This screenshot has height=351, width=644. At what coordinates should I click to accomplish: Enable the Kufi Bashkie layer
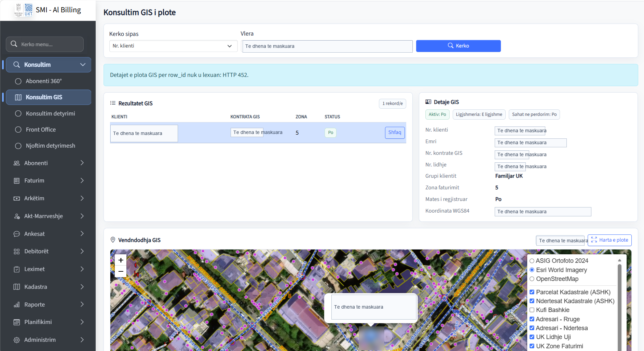532,310
